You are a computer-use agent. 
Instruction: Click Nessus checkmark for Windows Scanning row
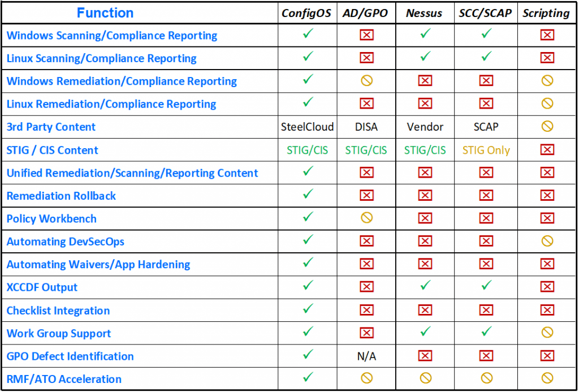(425, 35)
